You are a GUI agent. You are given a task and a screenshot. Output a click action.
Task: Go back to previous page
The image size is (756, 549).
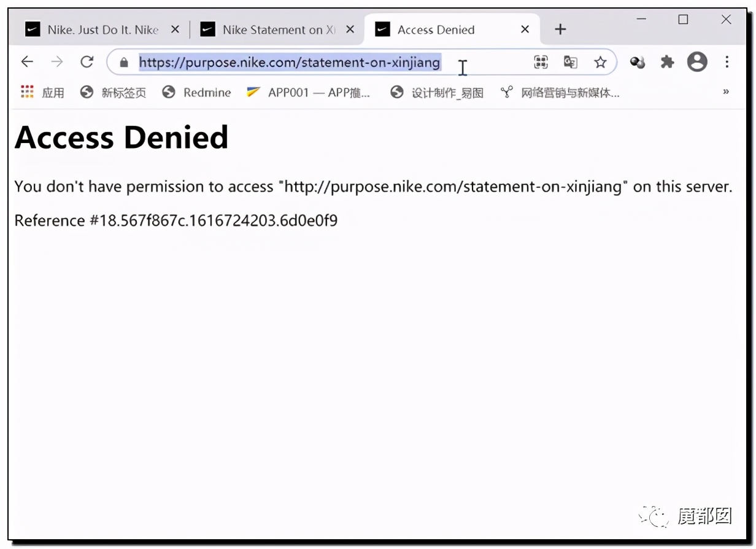click(27, 61)
